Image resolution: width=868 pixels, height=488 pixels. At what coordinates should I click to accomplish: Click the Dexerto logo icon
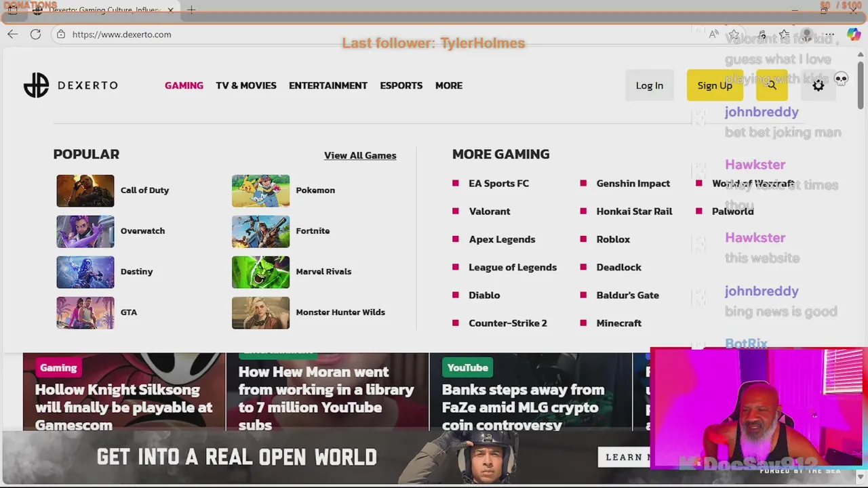[x=37, y=85]
